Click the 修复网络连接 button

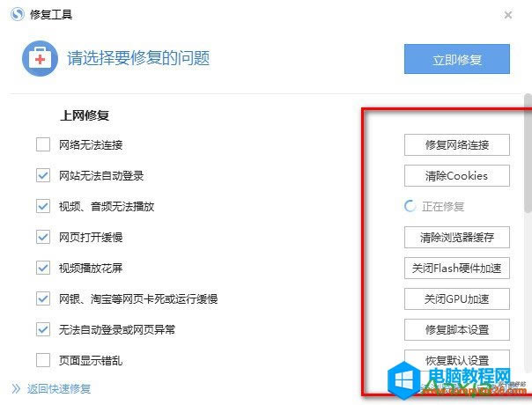point(456,144)
